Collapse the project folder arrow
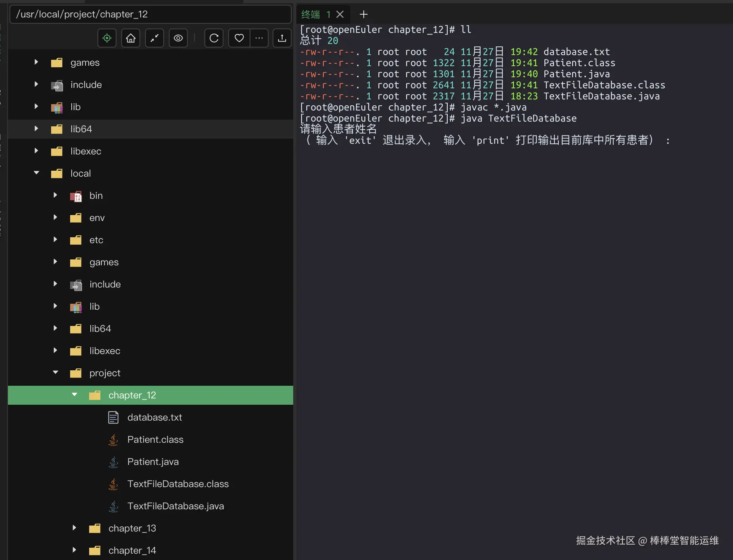 click(x=55, y=373)
